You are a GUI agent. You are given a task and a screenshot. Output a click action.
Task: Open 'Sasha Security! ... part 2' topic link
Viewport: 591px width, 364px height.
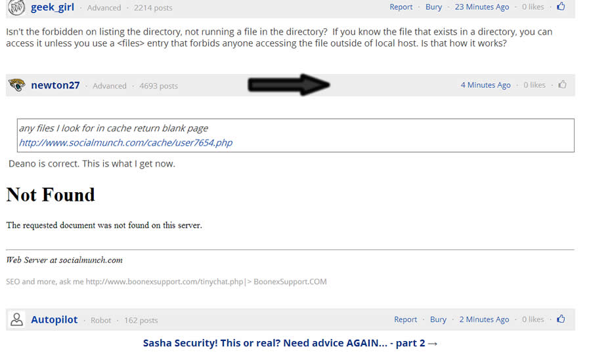point(290,343)
